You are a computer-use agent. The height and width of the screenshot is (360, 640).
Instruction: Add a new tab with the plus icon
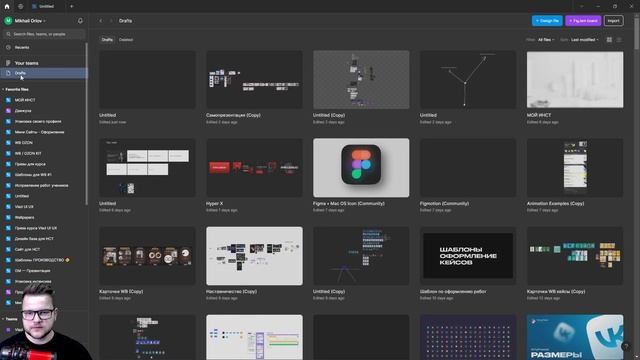(71, 7)
